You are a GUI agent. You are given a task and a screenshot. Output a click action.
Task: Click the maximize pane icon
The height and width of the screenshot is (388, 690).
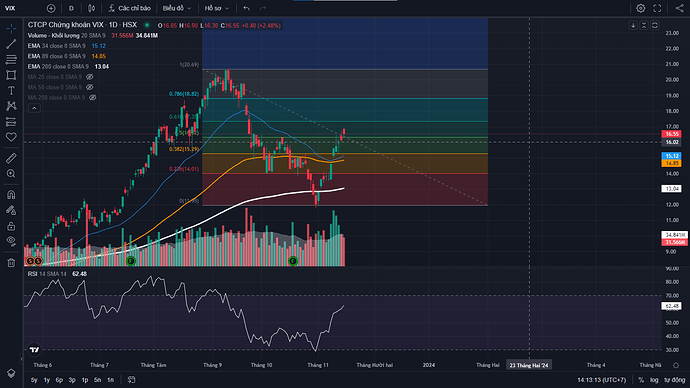(655, 26)
